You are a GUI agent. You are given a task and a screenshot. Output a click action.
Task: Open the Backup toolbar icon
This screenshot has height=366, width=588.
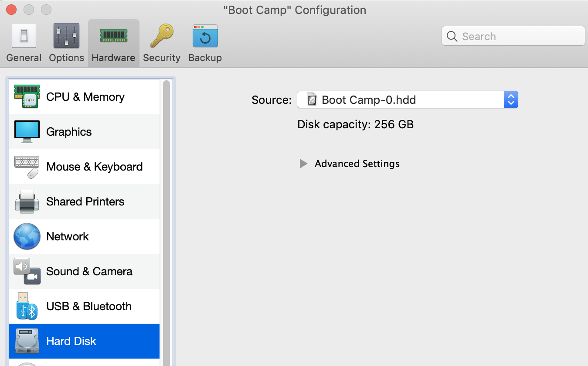point(205,36)
